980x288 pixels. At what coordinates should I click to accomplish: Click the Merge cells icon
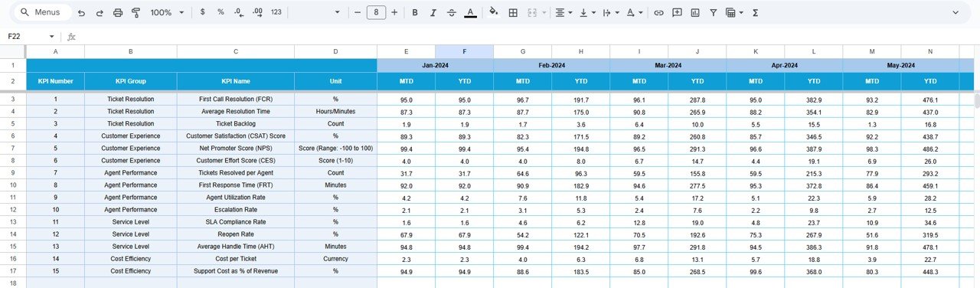pos(532,12)
